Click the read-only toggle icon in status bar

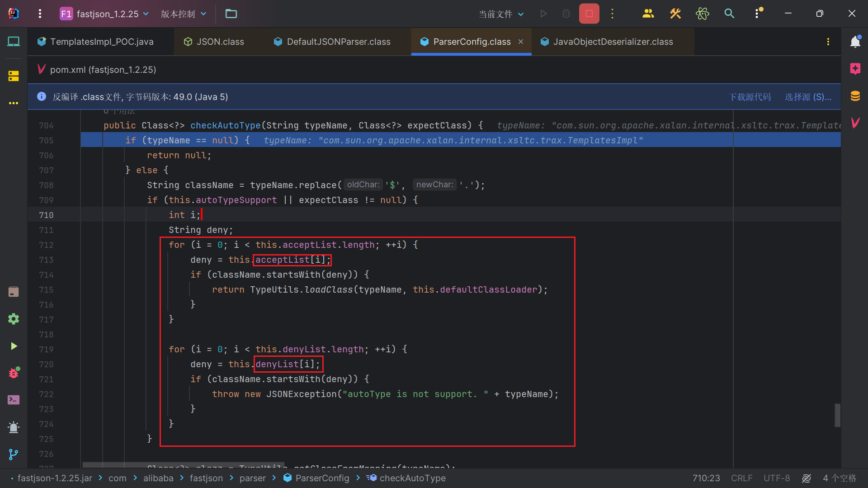coord(807,478)
